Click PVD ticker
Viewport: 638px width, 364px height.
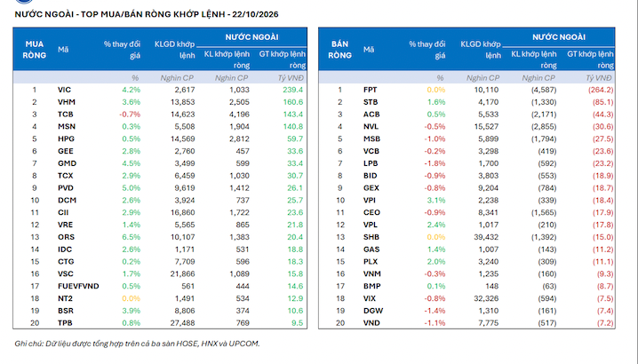66,188
